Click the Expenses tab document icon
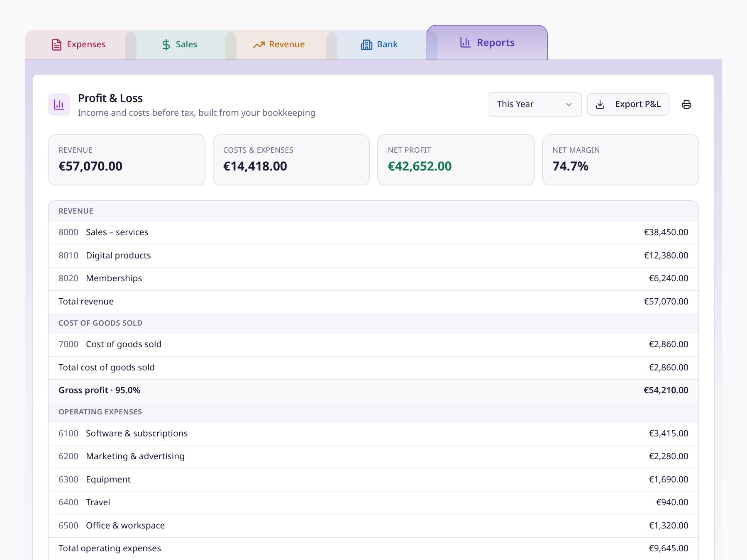Screen dimensions: 747x560 (x=56, y=44)
